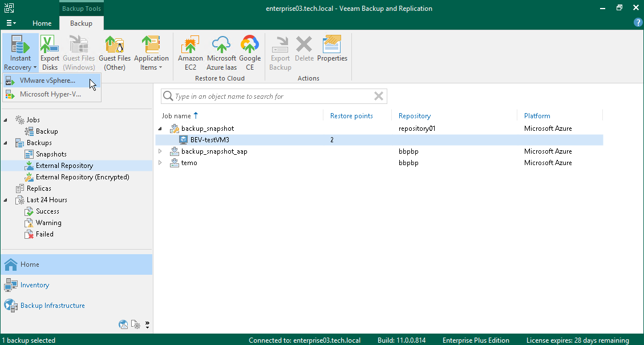Click repository01 cell in backup_snapshot row
Screen dimensions: 644x345
417,129
